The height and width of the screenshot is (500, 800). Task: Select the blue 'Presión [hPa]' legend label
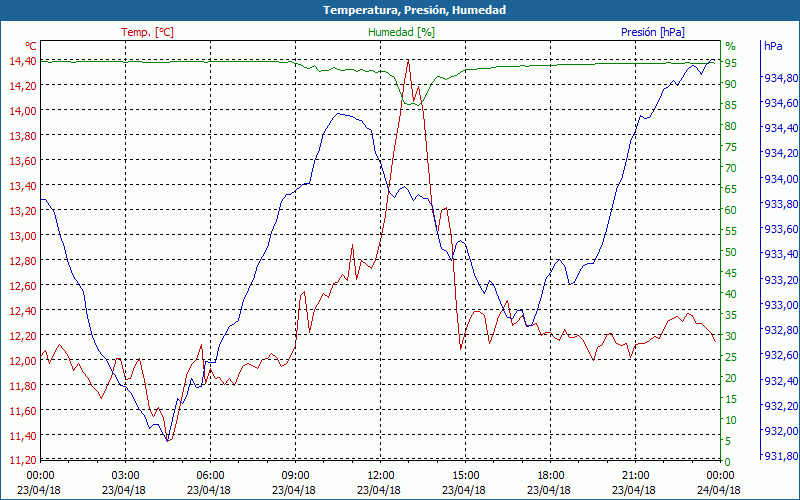pyautogui.click(x=653, y=32)
